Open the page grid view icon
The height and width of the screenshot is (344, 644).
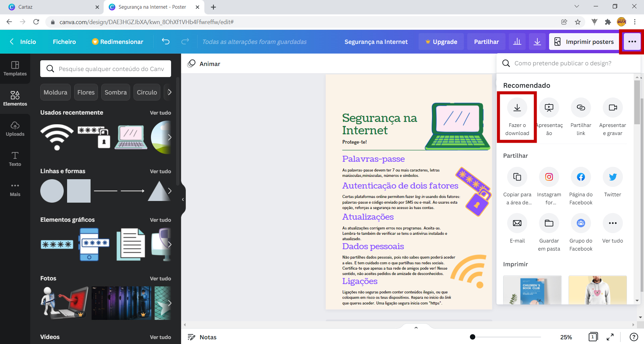coord(593,337)
